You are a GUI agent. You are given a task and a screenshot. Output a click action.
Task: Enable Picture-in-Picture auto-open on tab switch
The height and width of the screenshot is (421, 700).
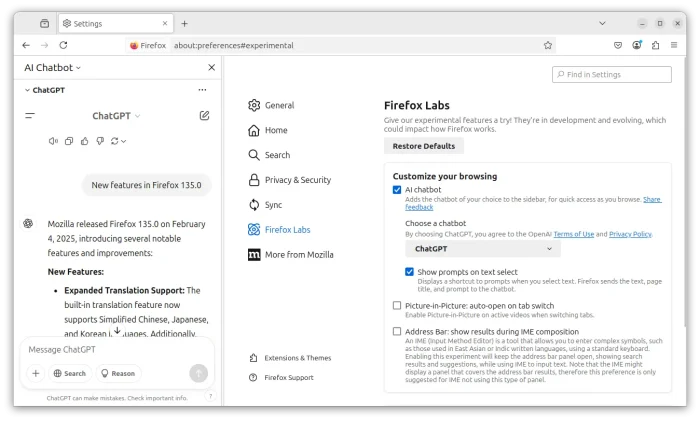397,305
